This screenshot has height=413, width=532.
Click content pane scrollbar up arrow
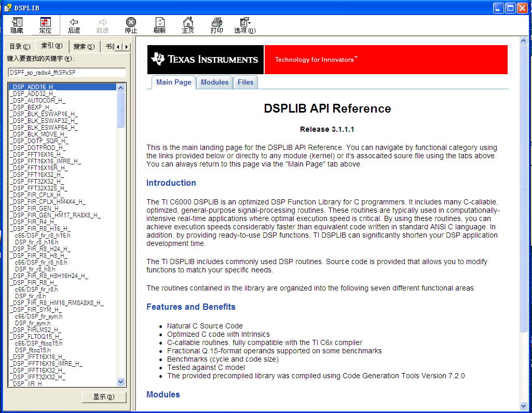click(523, 40)
